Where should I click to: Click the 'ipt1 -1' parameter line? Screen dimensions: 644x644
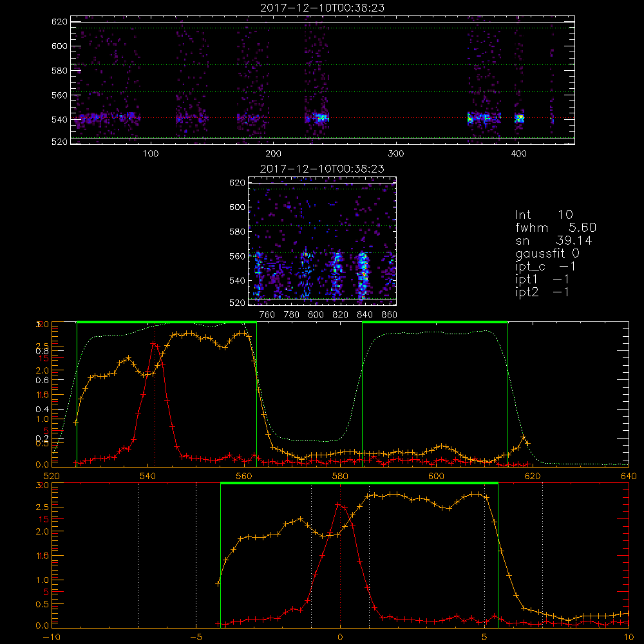542,279
